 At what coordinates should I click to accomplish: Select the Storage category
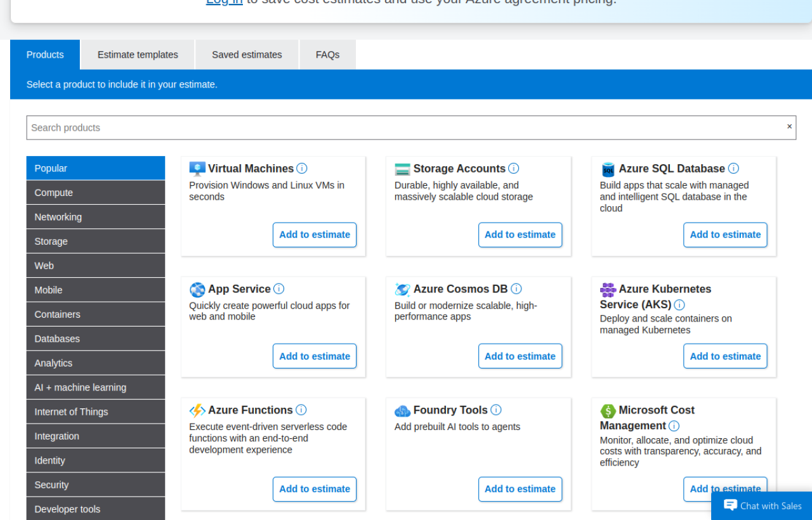click(96, 242)
